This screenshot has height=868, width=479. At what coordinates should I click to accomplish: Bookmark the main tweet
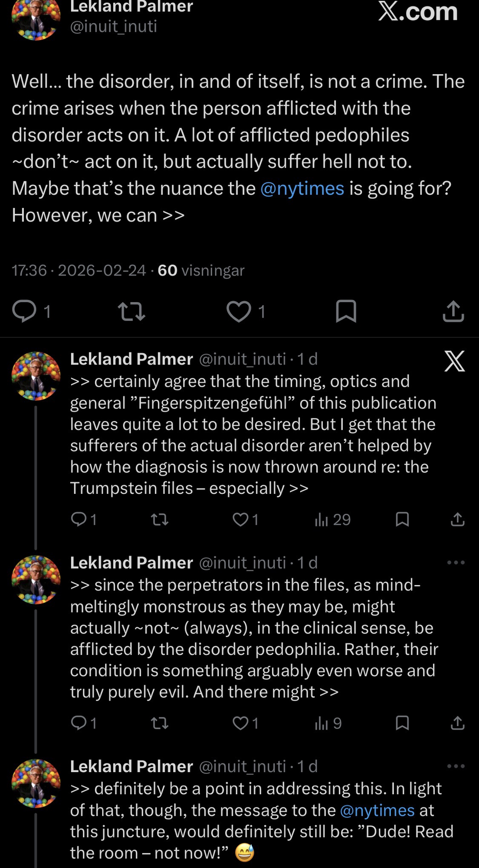point(346,311)
